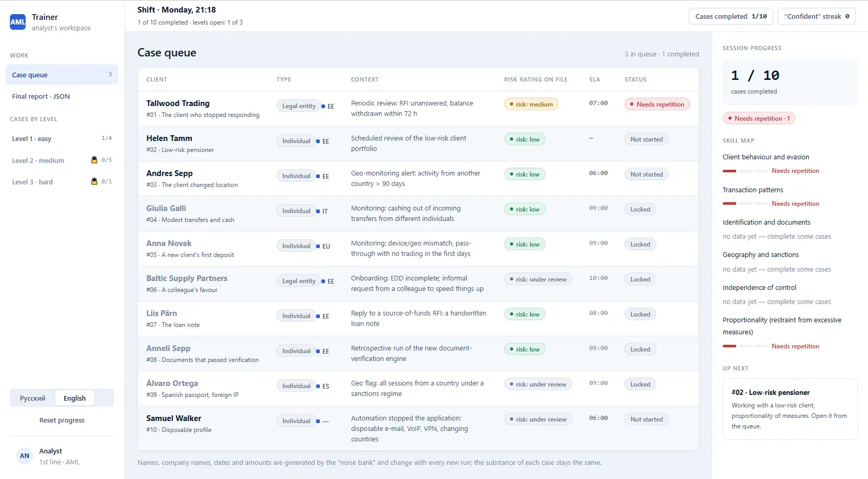Open the Tallwood Trading case
This screenshot has height=479, width=868.
[x=418, y=109]
